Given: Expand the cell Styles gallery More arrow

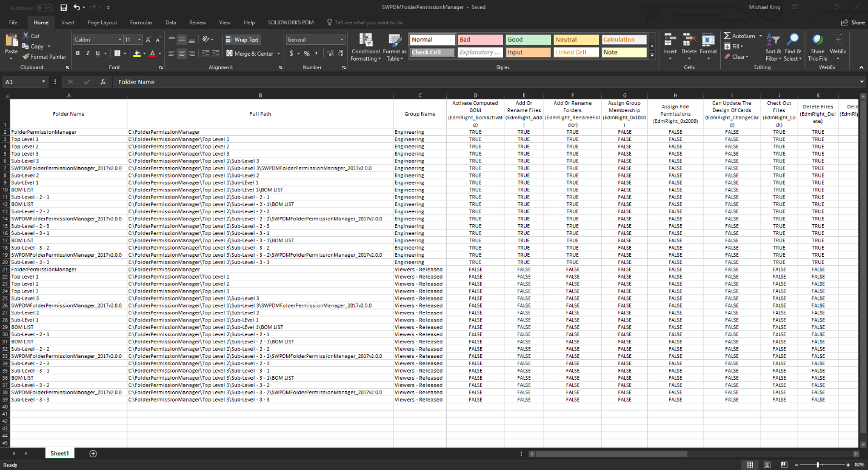Looking at the screenshot, I should (652, 55).
